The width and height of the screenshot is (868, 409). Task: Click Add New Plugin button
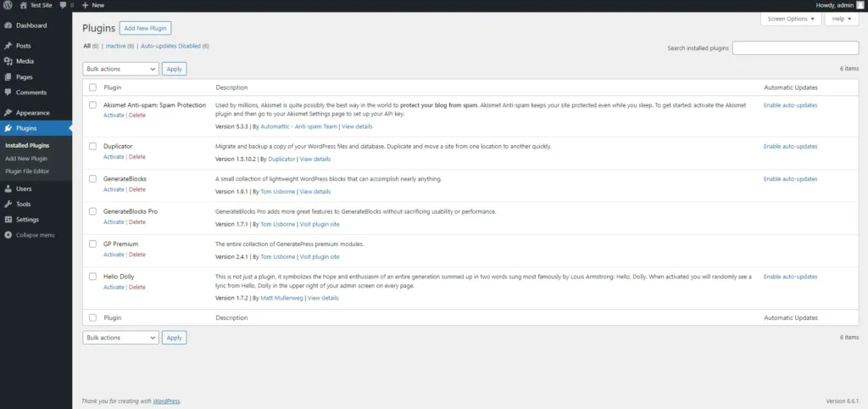145,28
